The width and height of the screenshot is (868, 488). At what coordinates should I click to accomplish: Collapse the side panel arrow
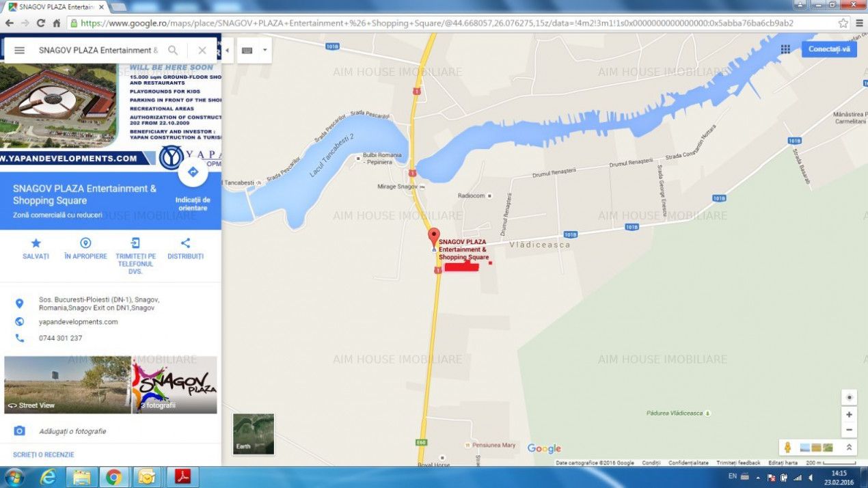click(228, 50)
